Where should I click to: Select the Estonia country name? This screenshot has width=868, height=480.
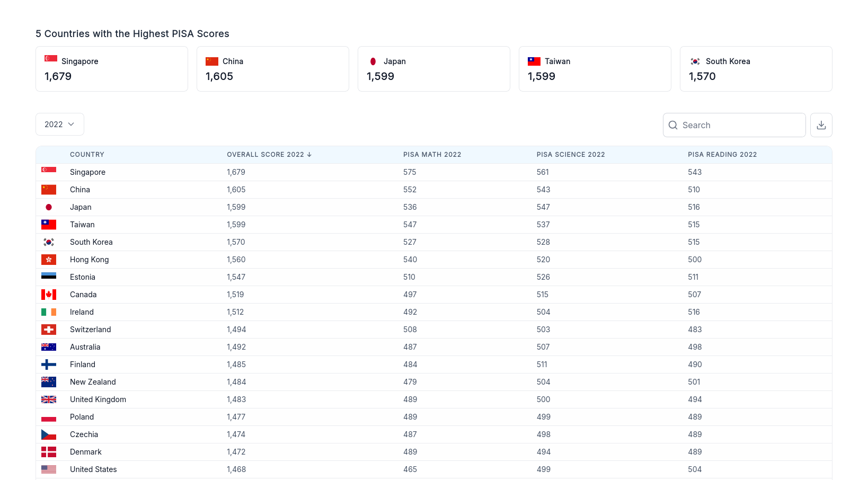tap(83, 277)
